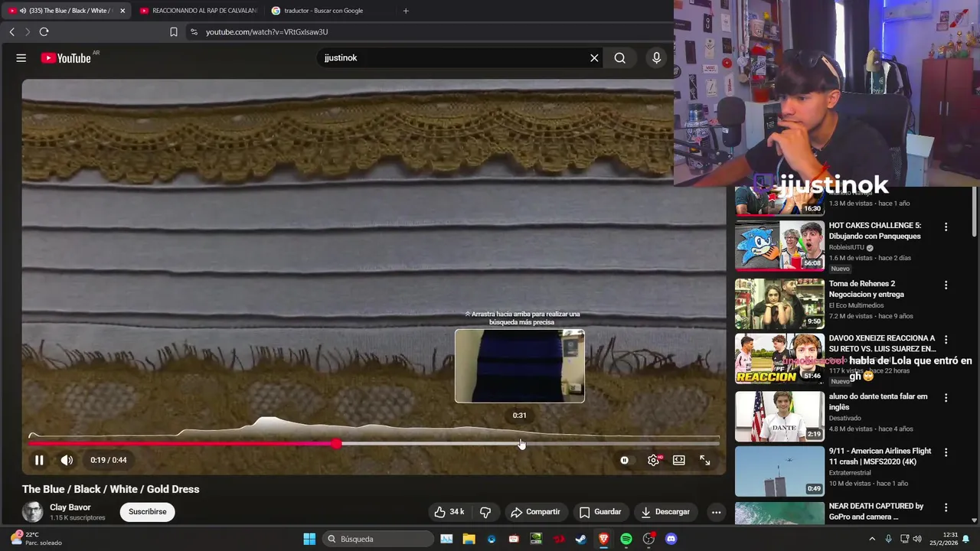Open DAVOO XENEIZE REACCIONA thumbnail
980x551 pixels.
[779, 358]
